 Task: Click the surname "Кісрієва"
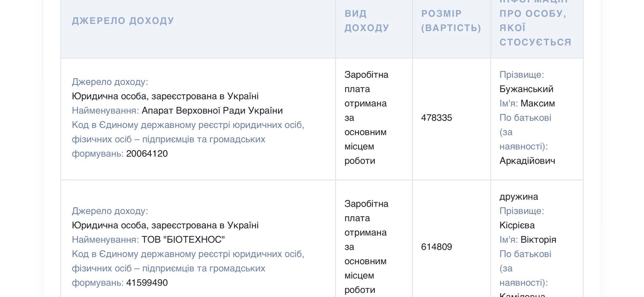517,225
